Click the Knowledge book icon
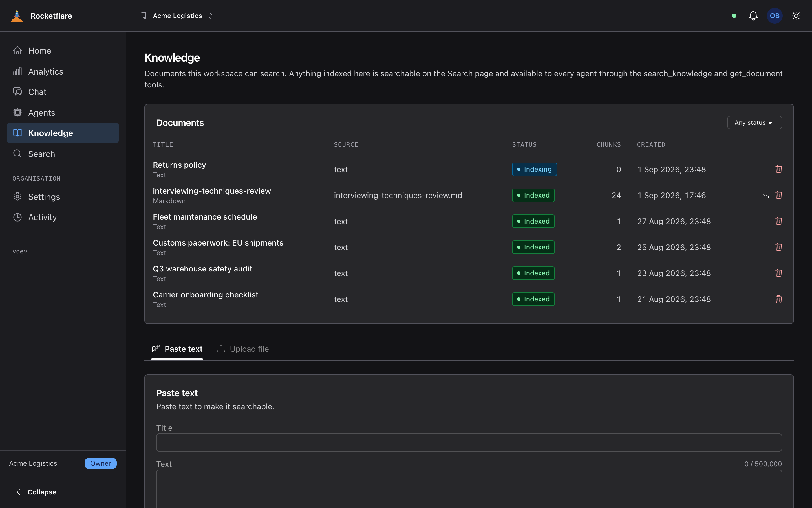Image resolution: width=812 pixels, height=508 pixels. click(17, 133)
